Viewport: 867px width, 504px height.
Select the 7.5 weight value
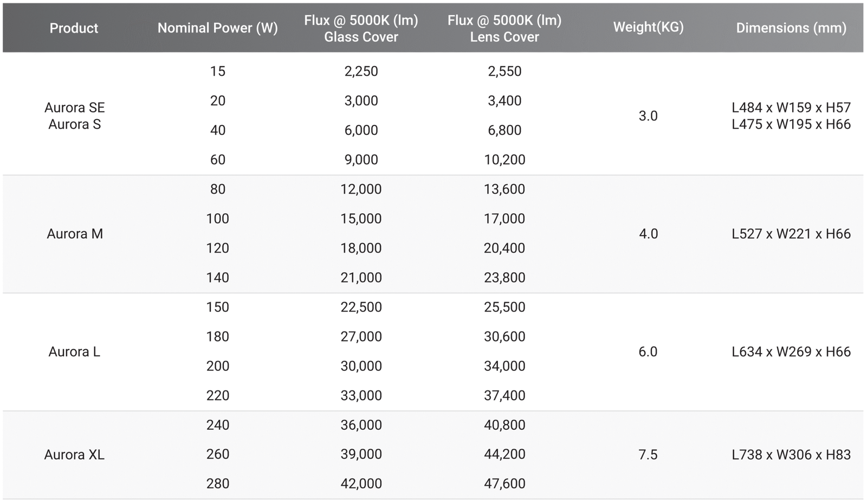648,455
